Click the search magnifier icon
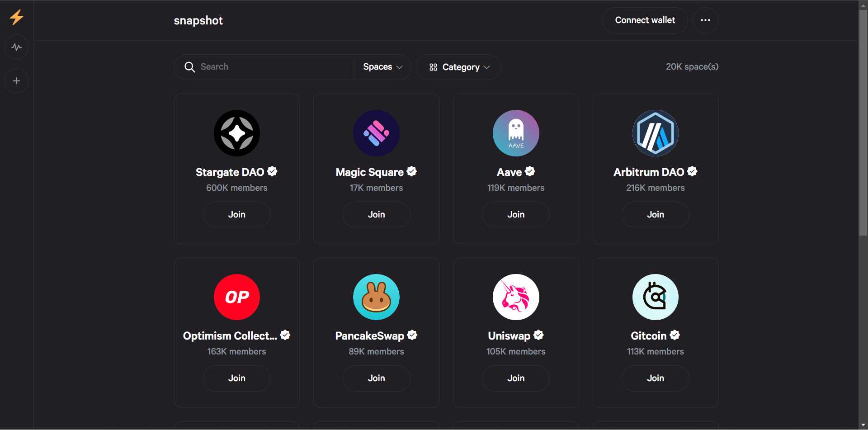868x430 pixels. (x=190, y=67)
